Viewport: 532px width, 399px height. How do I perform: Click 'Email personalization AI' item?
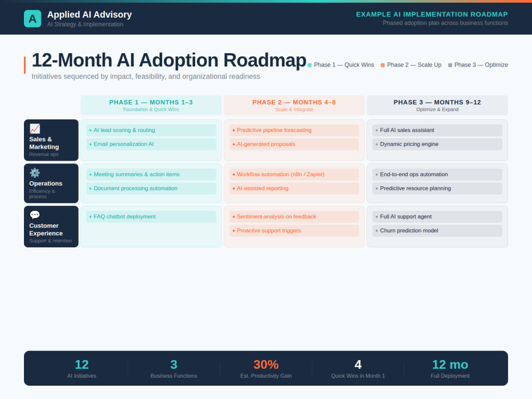pyautogui.click(x=151, y=144)
